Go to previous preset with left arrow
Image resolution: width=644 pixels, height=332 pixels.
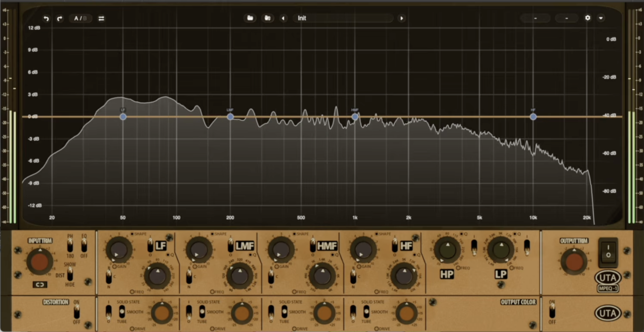tap(283, 18)
